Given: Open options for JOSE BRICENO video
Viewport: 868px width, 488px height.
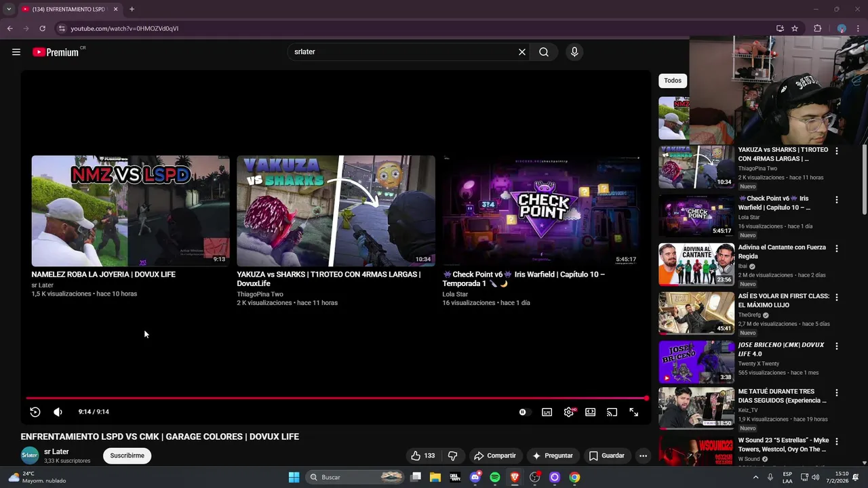Looking at the screenshot, I should click(836, 346).
